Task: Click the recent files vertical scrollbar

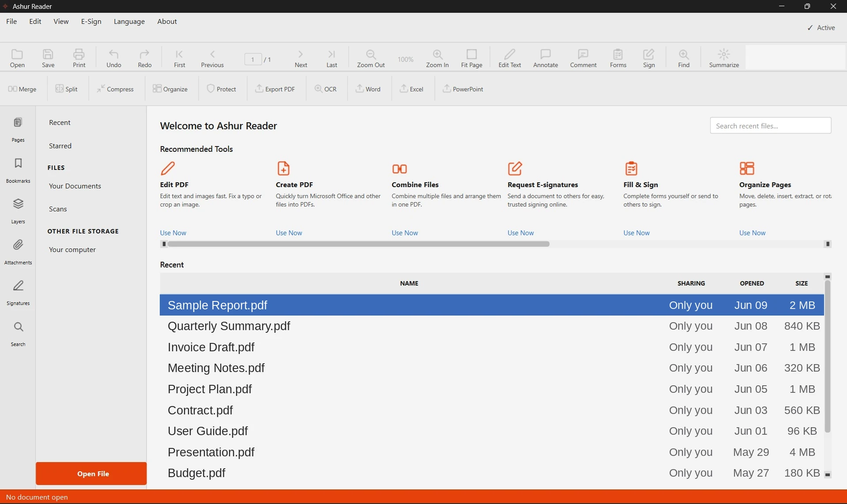Action: coord(828,357)
